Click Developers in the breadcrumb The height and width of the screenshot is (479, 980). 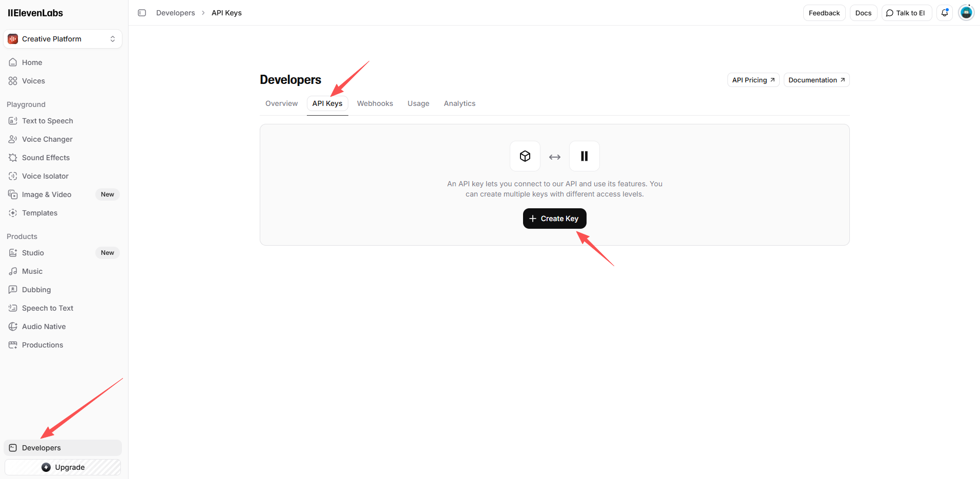pyautogui.click(x=175, y=13)
